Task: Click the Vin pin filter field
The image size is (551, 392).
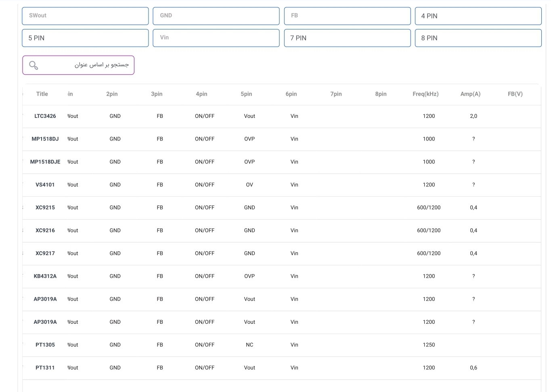Action: (x=216, y=38)
